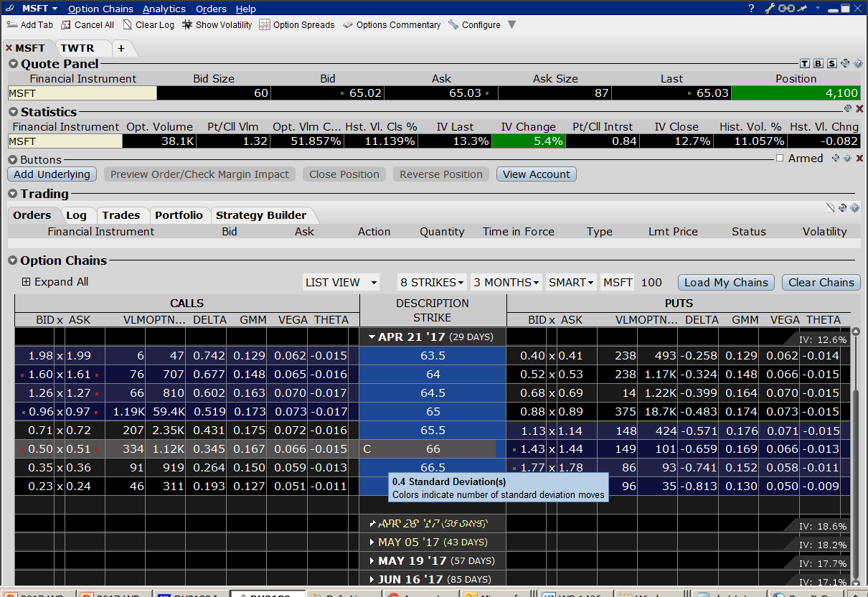Open Quote Panel configure wrench icon

click(x=844, y=64)
